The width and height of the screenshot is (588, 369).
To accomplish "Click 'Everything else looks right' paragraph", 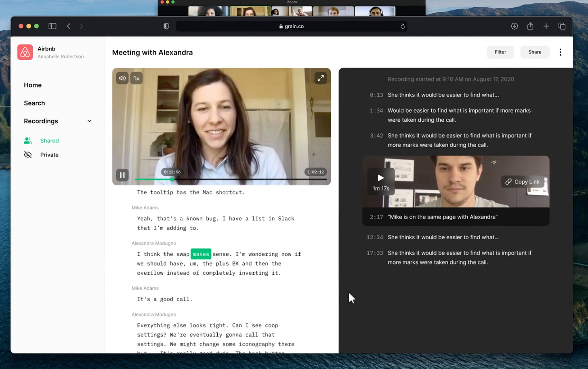I will click(216, 339).
